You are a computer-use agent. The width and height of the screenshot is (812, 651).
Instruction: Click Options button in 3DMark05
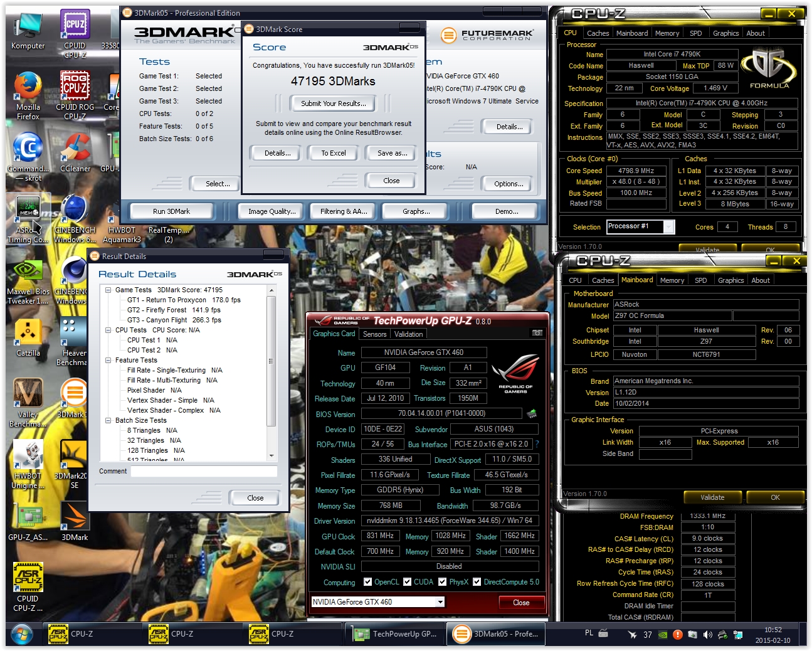509,184
